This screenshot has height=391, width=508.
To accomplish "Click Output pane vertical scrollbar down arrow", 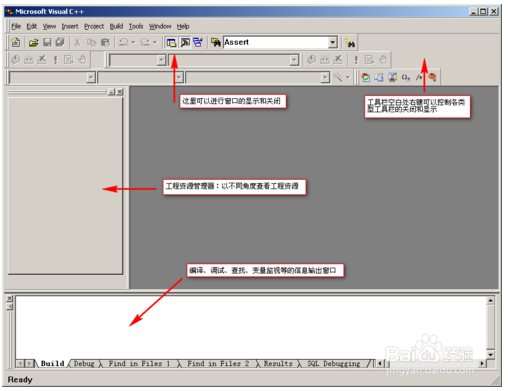I will pos(490,354).
